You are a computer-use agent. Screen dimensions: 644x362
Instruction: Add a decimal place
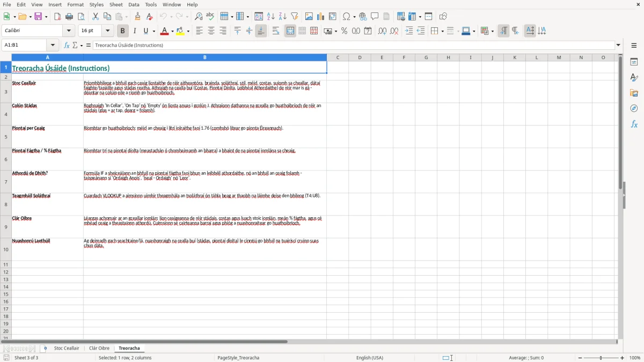pos(382,31)
